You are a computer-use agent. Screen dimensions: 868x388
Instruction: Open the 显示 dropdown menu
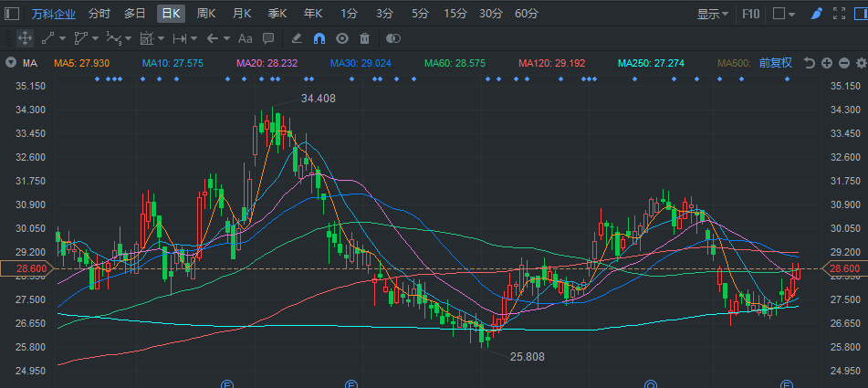713,14
